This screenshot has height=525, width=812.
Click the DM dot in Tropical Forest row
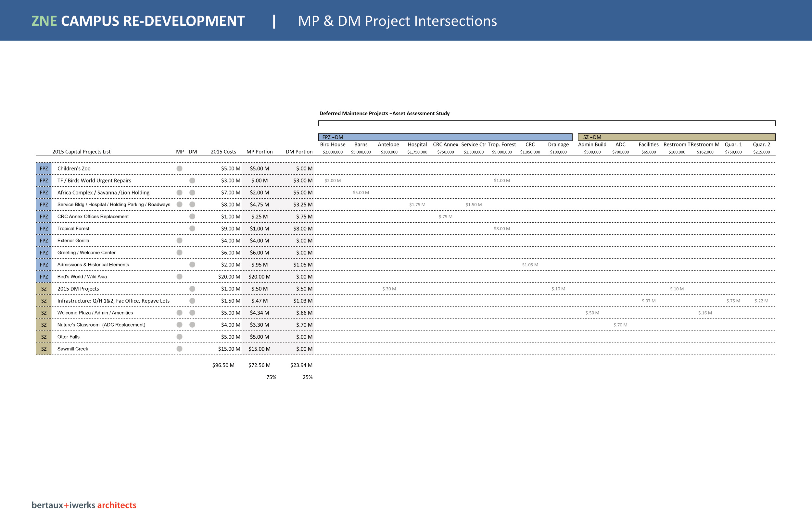coord(192,229)
